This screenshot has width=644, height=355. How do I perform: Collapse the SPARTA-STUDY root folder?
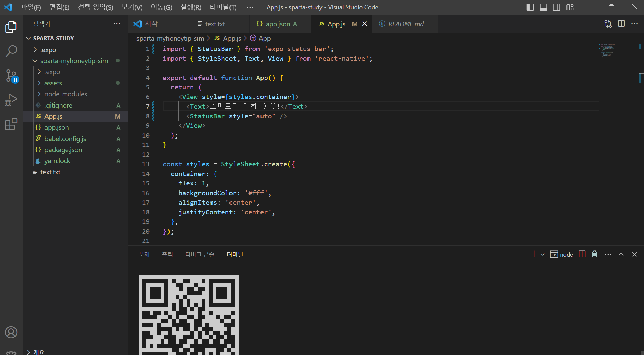point(28,38)
